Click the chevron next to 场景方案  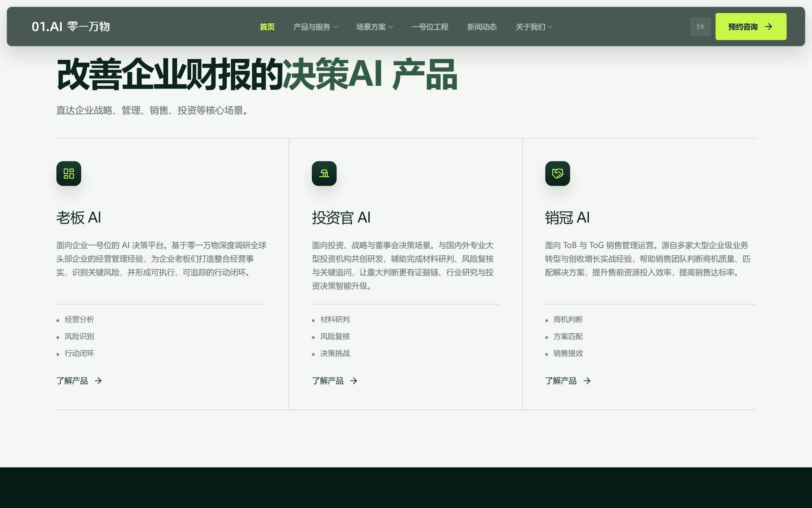tap(391, 27)
